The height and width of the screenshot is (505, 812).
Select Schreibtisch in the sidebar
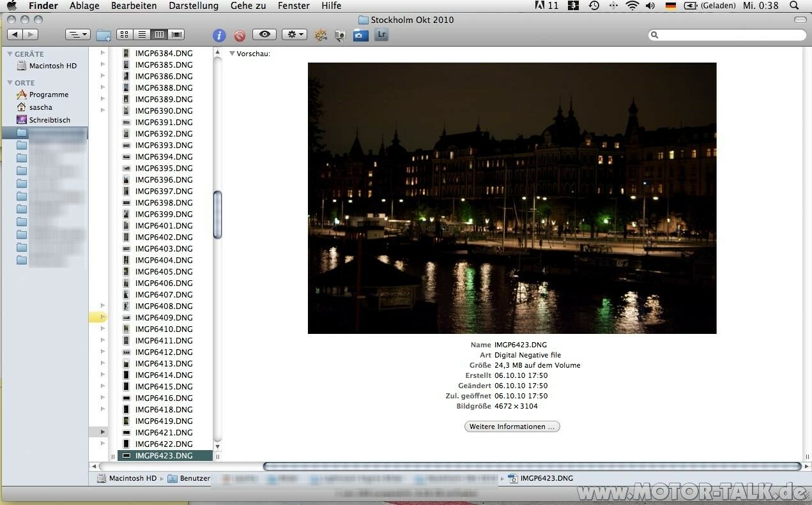tap(49, 120)
